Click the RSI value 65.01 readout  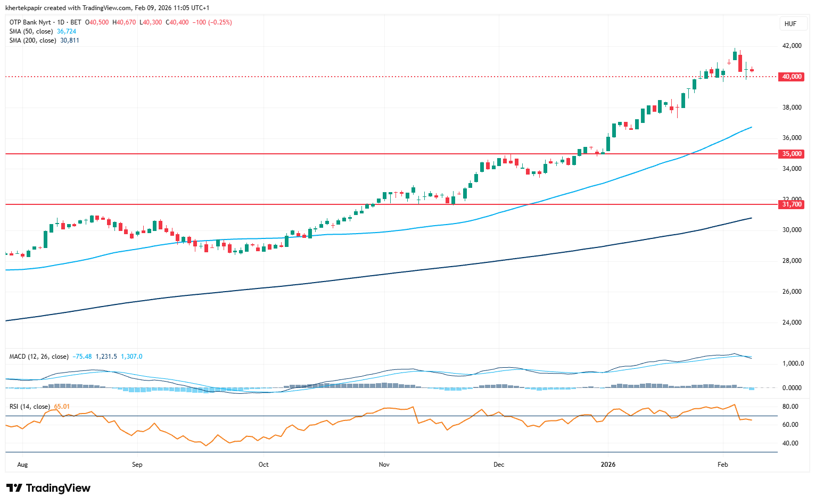pyautogui.click(x=62, y=407)
